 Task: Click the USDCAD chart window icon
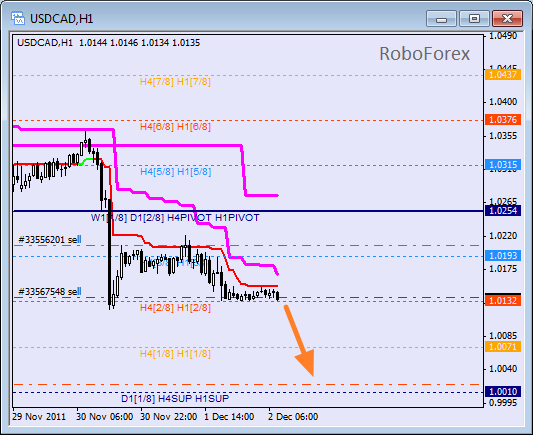coord(18,18)
